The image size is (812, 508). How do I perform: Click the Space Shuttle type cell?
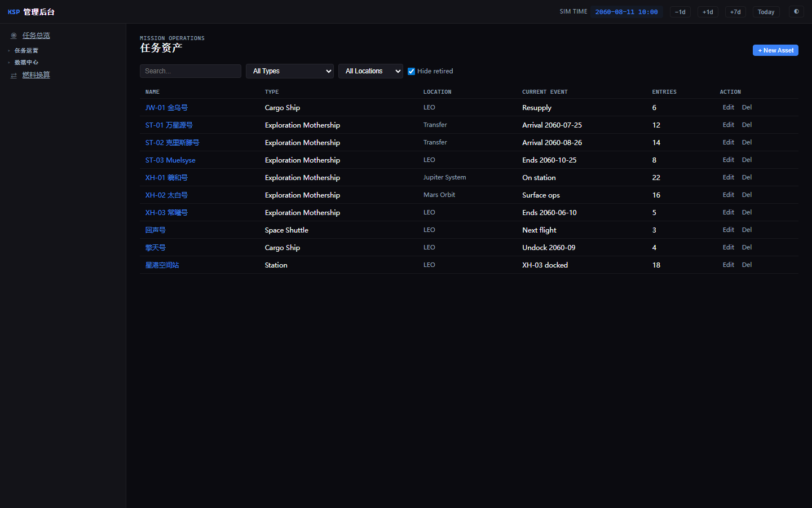coord(286,230)
